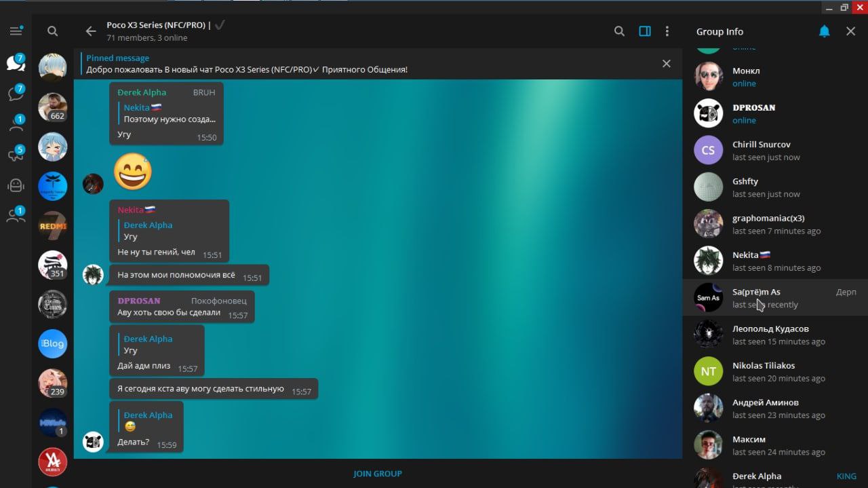The image size is (868, 488).
Task: Open the personal contacts folder icon
Action: (x=16, y=124)
